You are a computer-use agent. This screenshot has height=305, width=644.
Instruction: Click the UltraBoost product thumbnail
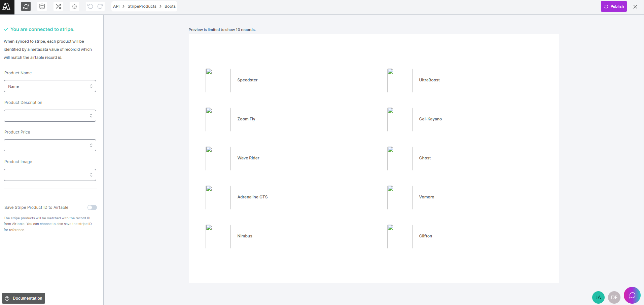(x=400, y=80)
